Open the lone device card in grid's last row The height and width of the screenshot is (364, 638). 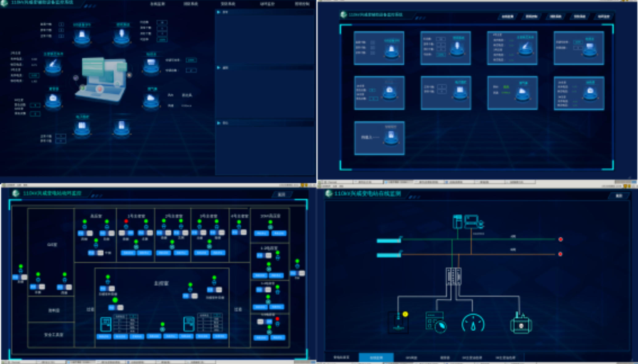pyautogui.click(x=379, y=138)
